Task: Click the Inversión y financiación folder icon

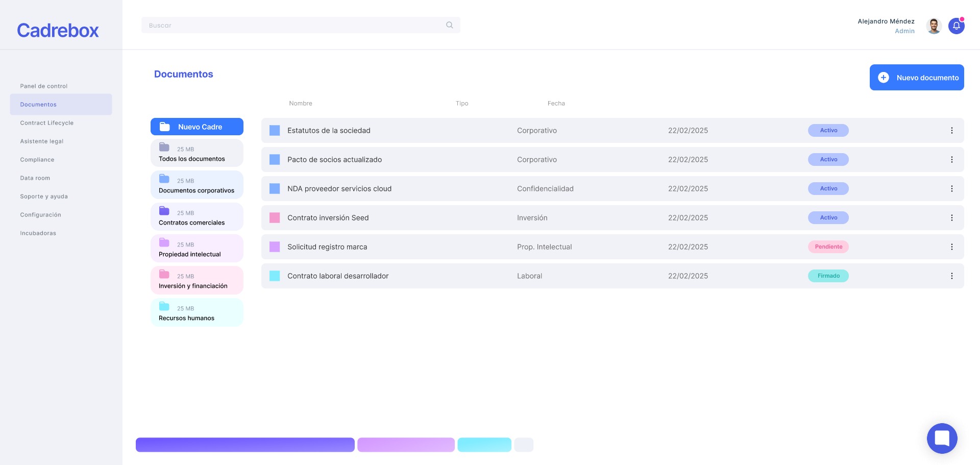Action: click(164, 274)
